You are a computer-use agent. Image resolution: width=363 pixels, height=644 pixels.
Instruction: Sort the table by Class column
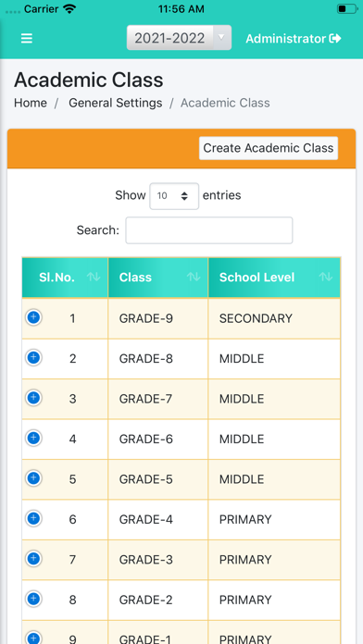(x=158, y=278)
